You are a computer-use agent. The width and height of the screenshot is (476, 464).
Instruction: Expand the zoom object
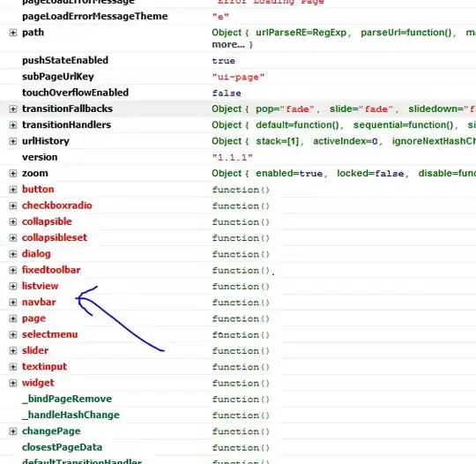coord(13,174)
